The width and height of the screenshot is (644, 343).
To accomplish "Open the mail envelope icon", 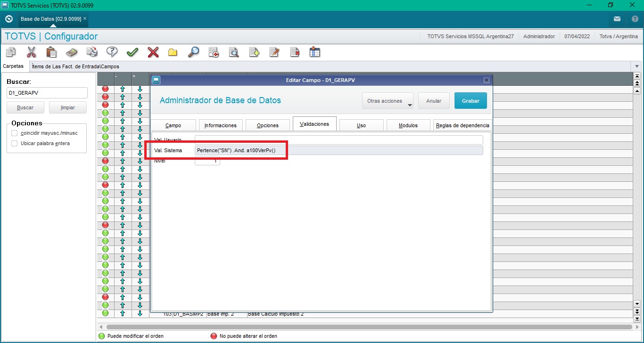I will pyautogui.click(x=617, y=19).
